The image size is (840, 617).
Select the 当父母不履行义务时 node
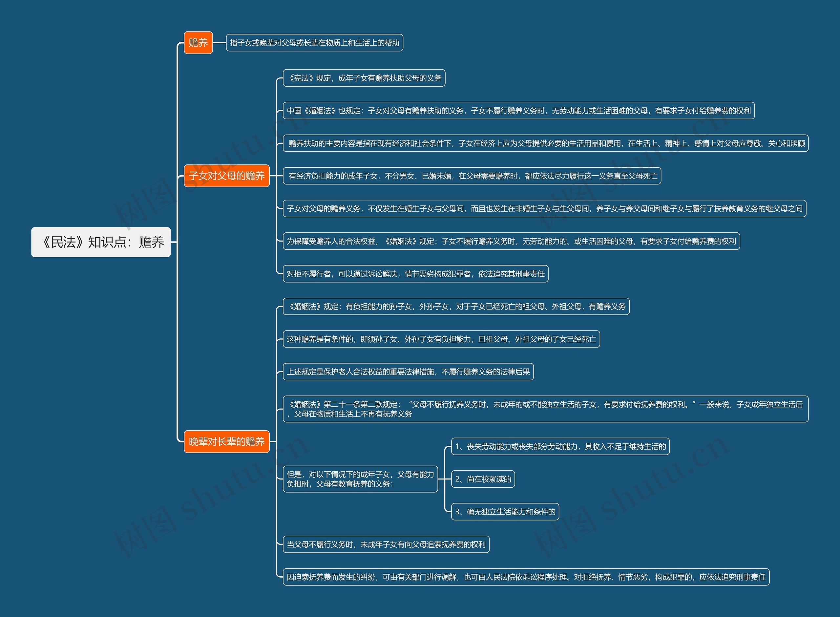(x=386, y=544)
